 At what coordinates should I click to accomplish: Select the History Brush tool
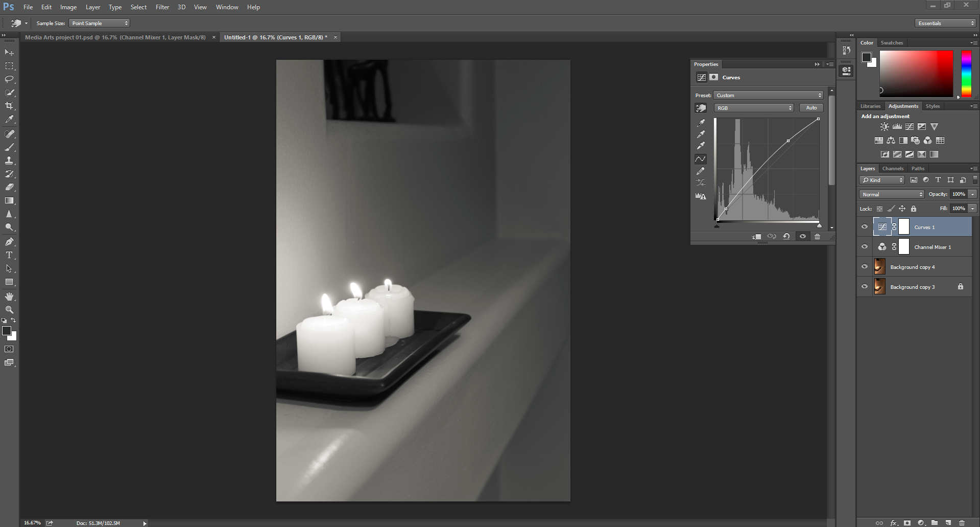9,174
